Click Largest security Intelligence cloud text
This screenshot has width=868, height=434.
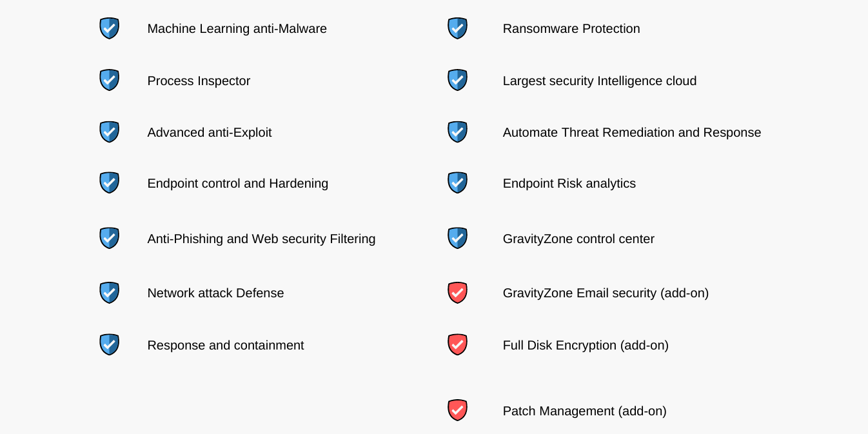point(600,81)
